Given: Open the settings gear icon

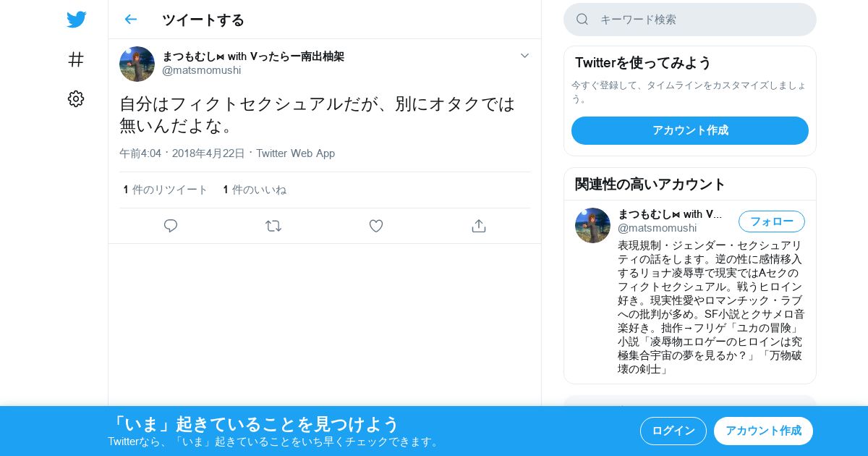Looking at the screenshot, I should click(x=76, y=99).
